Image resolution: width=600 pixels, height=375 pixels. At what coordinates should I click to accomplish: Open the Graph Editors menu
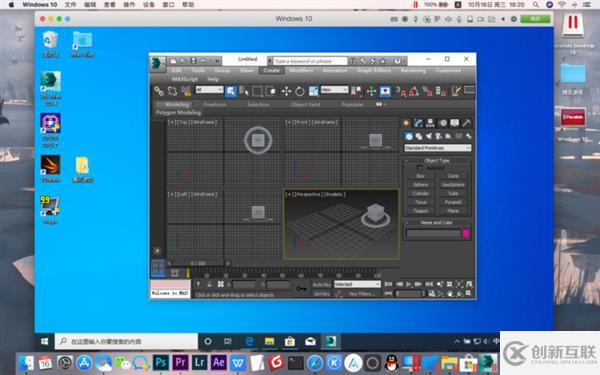pyautogui.click(x=374, y=70)
